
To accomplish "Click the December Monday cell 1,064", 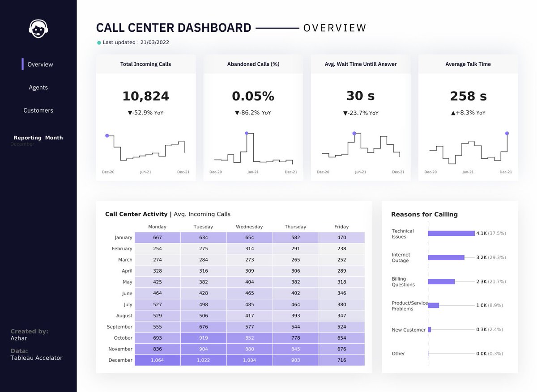I will click(158, 360).
